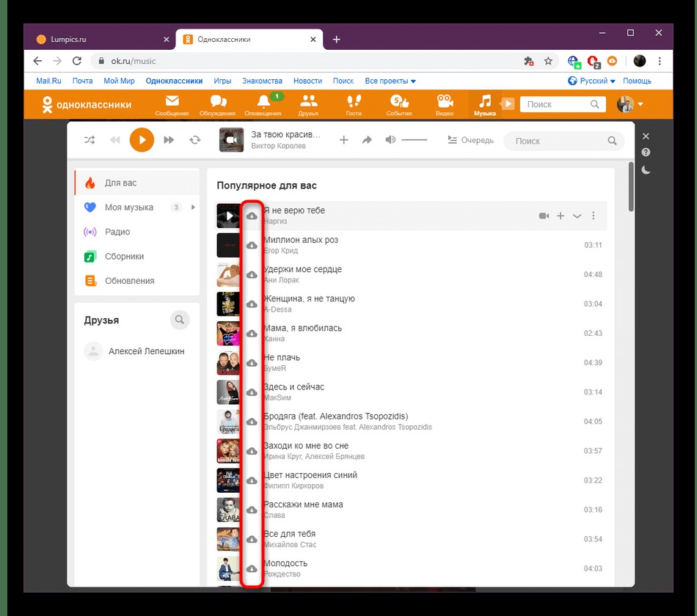This screenshot has width=697, height=616.
Task: Toggle dark mode with the moon icon
Action: tap(646, 170)
